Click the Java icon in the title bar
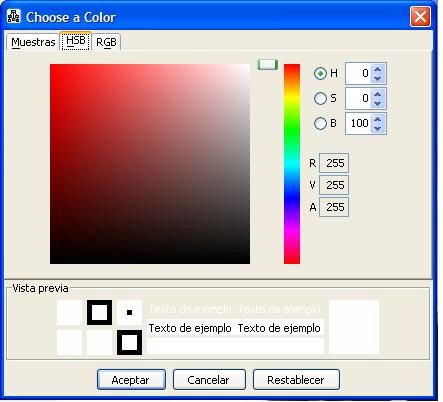 (x=14, y=16)
